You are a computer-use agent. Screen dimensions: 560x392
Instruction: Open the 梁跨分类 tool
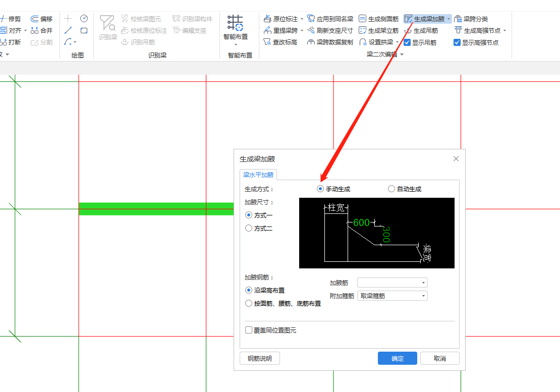pyautogui.click(x=471, y=19)
